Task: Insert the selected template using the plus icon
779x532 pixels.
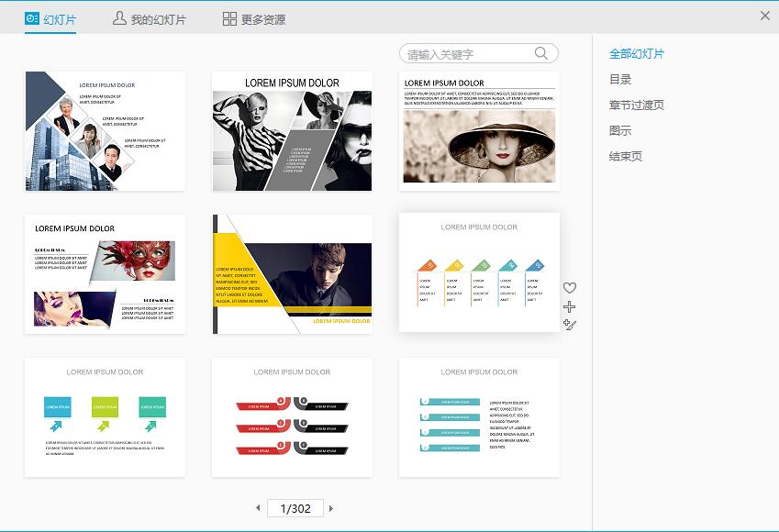Action: coord(571,306)
